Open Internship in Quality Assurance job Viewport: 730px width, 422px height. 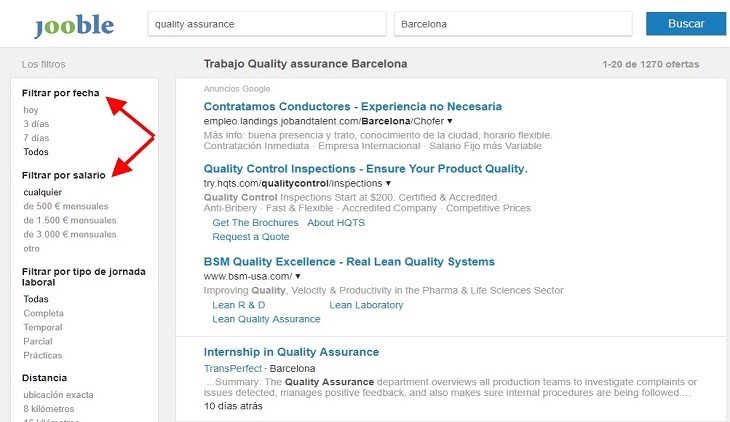291,352
